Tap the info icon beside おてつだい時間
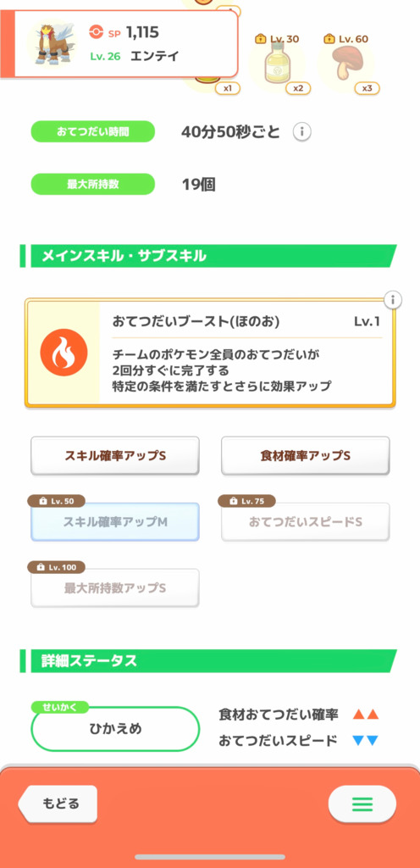Screen dimensions: 420x868 click(301, 132)
